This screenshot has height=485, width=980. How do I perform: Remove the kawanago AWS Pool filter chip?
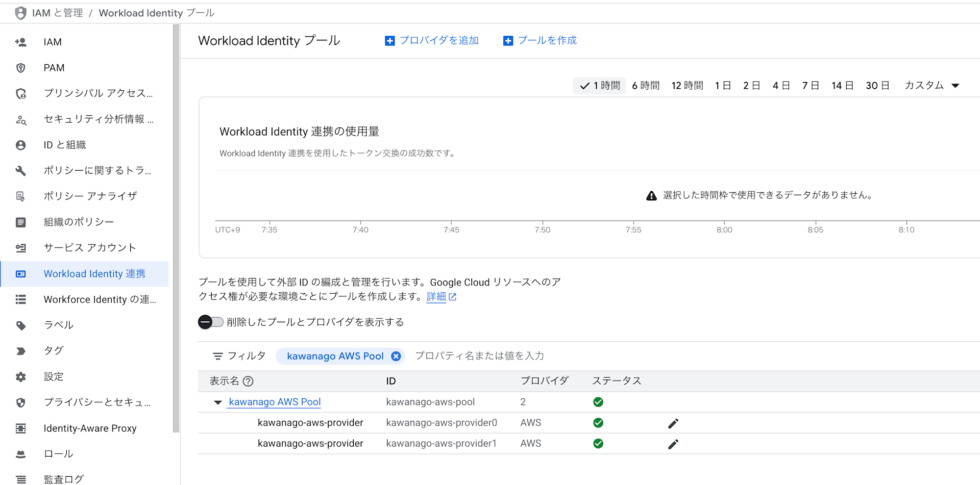(x=396, y=357)
